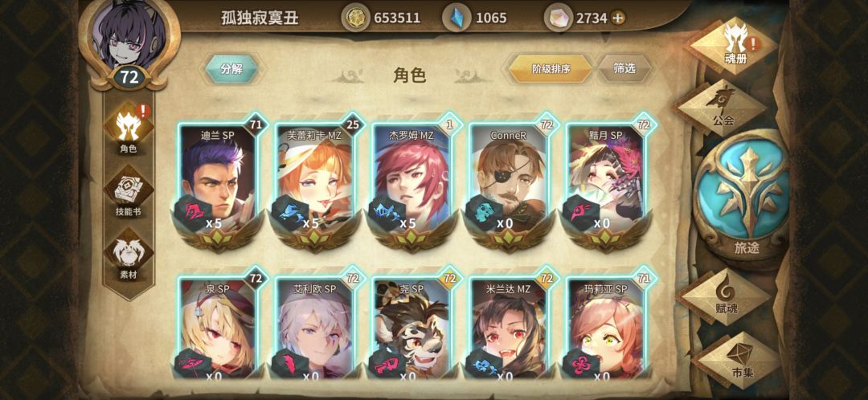Select the ConneR character card
Image resolution: width=868 pixels, height=400 pixels.
[x=508, y=181]
